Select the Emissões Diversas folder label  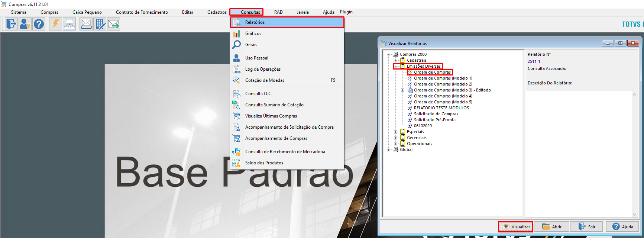pos(424,66)
